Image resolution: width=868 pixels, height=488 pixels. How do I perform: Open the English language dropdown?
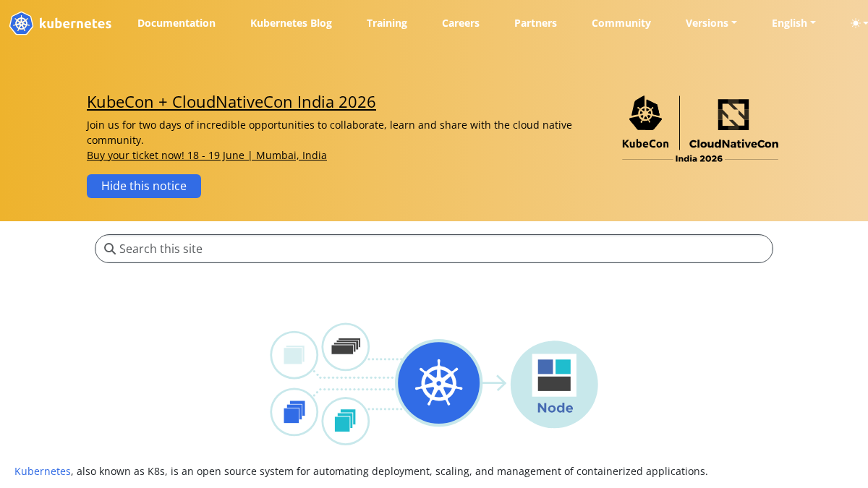793,23
